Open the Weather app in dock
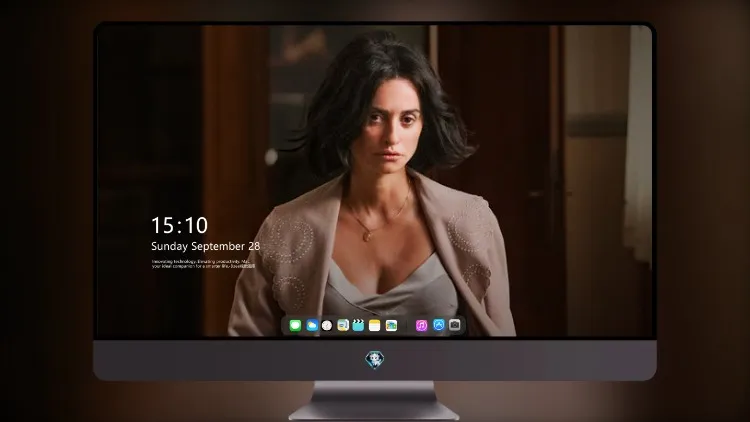Image resolution: width=750 pixels, height=422 pixels. (x=312, y=325)
